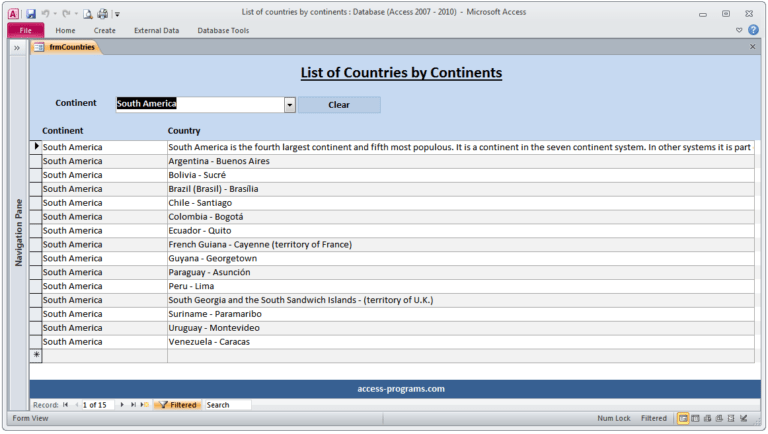Click into the record Search box

228,405
